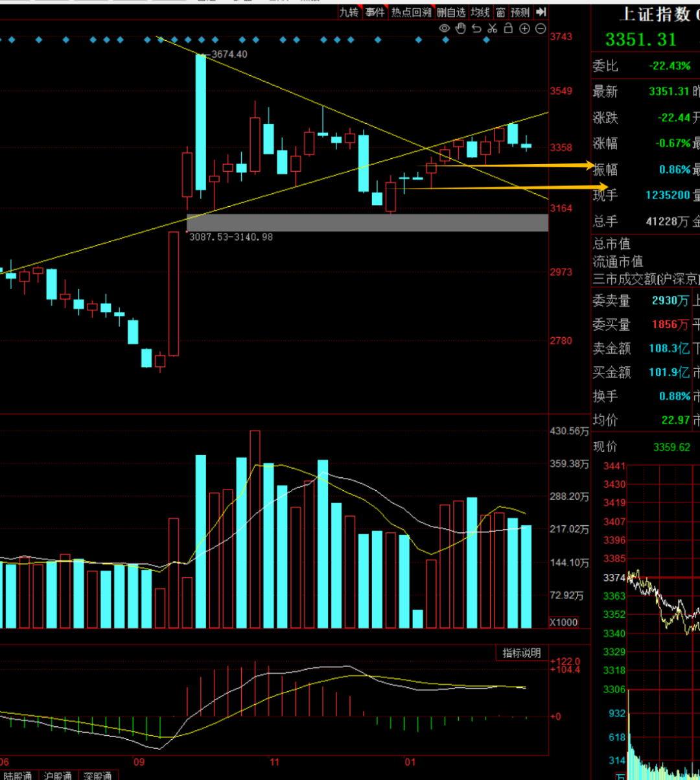Click 删自选 to remove from watchlist
700x780 pixels.
coord(451,12)
